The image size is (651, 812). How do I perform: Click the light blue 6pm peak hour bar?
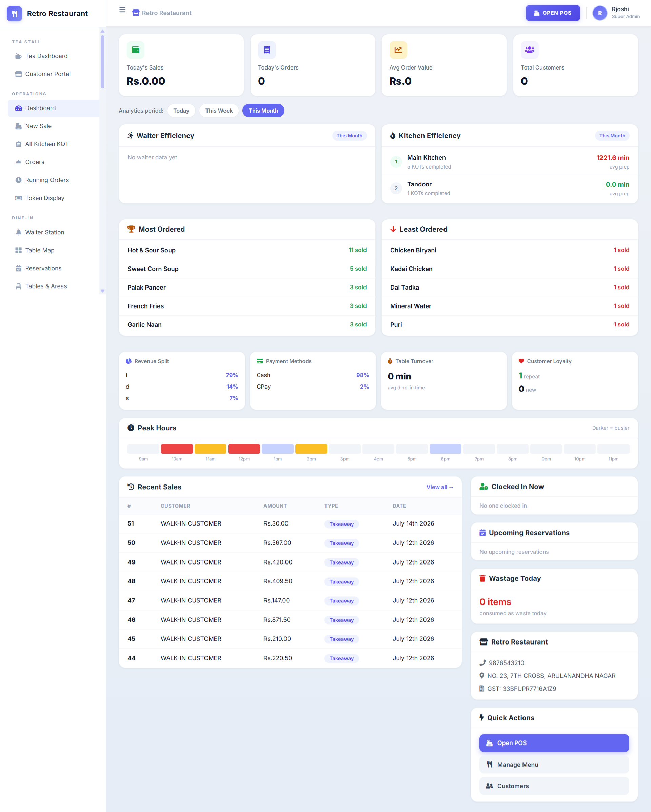coord(445,449)
